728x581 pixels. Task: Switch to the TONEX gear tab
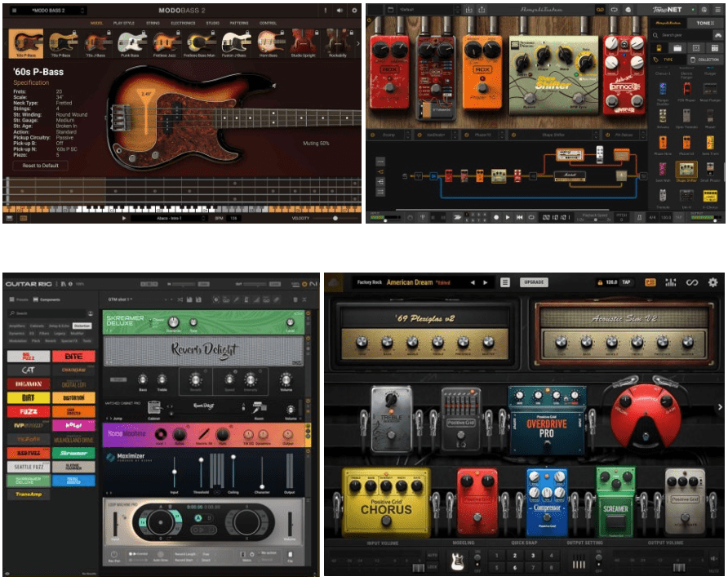704,24
